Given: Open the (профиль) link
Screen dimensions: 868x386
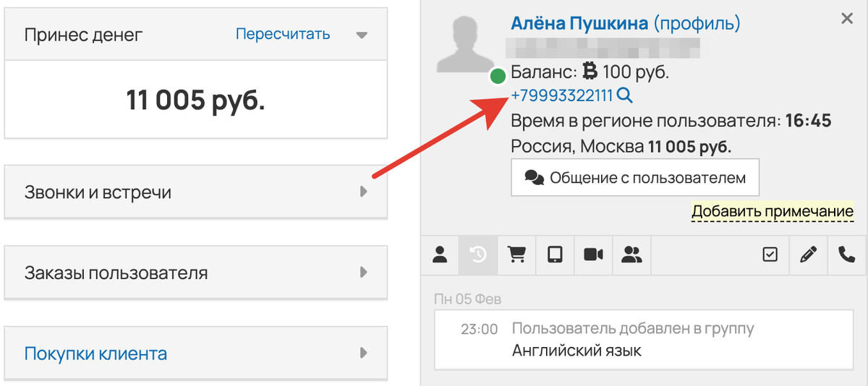Looking at the screenshot, I should point(697,24).
